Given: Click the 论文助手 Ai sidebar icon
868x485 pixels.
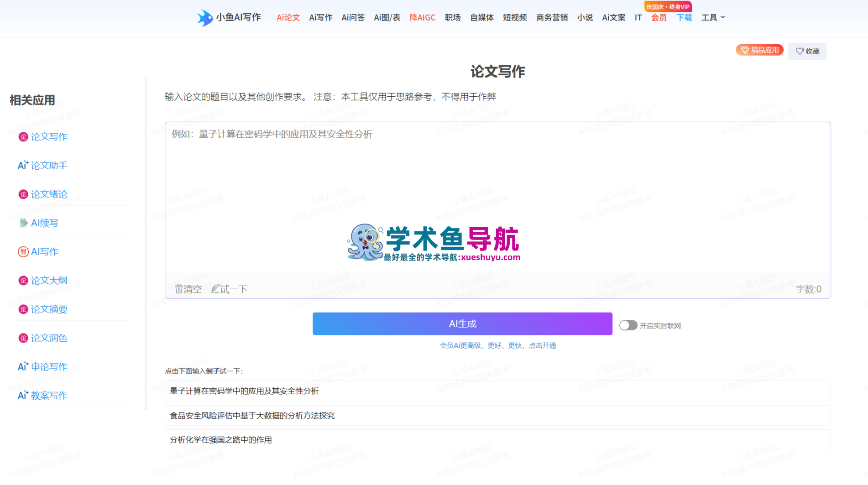Looking at the screenshot, I should (x=23, y=165).
